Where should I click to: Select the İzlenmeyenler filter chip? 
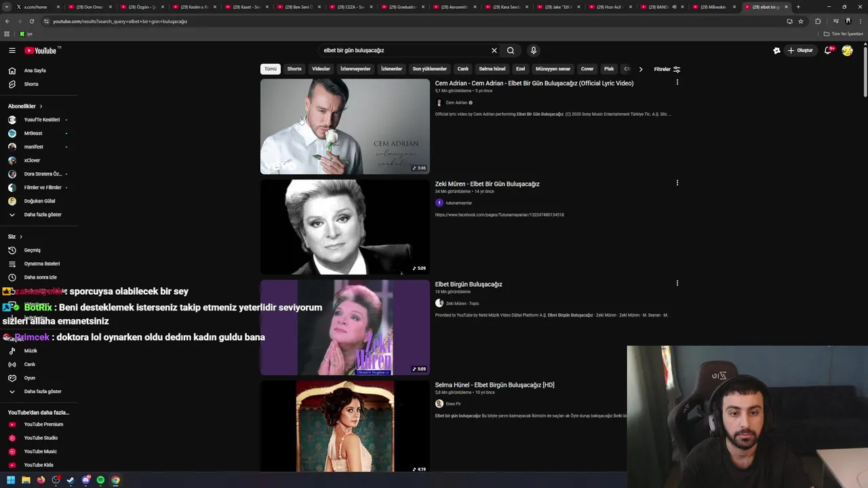355,69
